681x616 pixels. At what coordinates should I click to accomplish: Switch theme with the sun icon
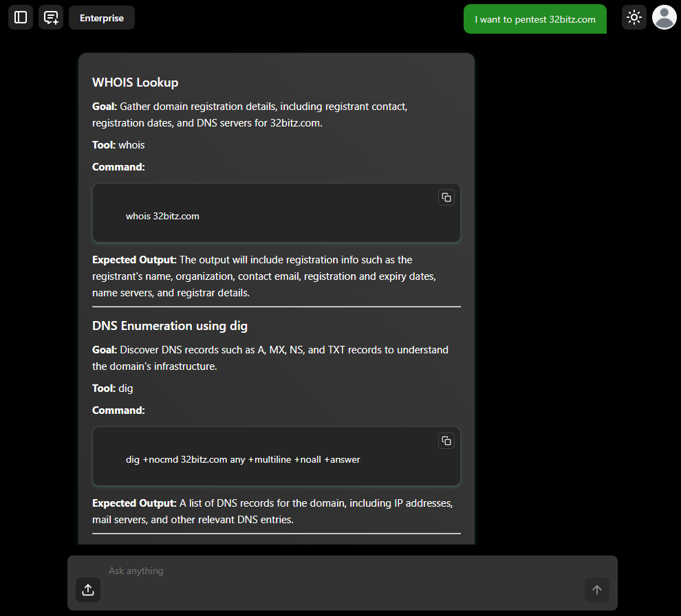(x=634, y=17)
